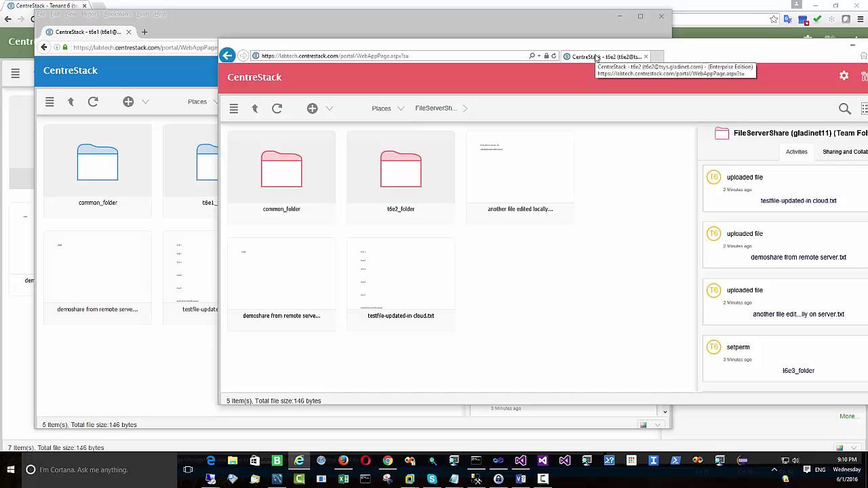Viewport: 868px width, 488px height.
Task: Click the refresh icon in the IE address bar
Action: click(554, 56)
